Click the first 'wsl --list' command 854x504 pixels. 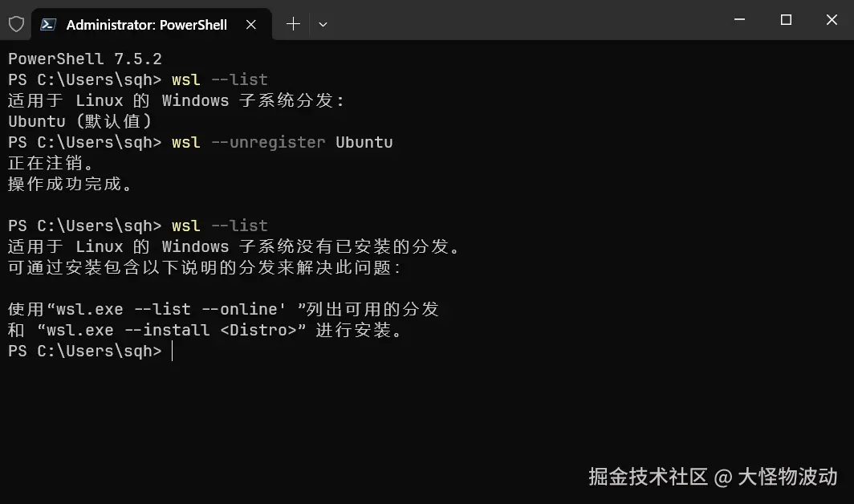pyautogui.click(x=219, y=79)
